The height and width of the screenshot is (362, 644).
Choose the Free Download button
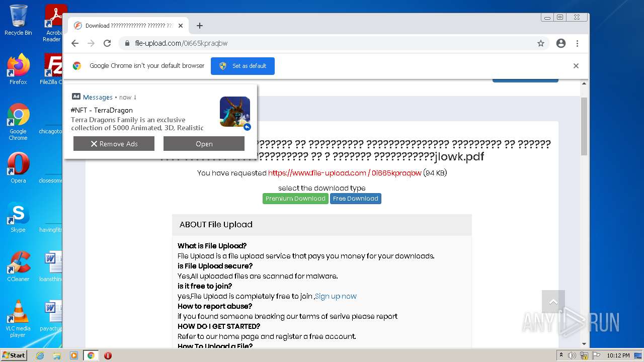point(355,199)
